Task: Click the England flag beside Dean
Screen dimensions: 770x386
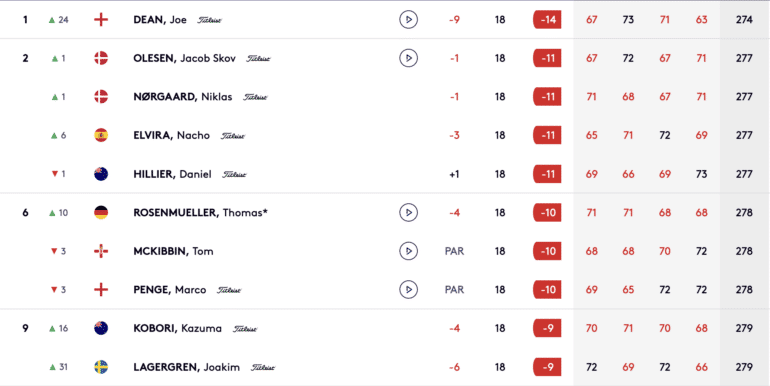Action: (101, 20)
